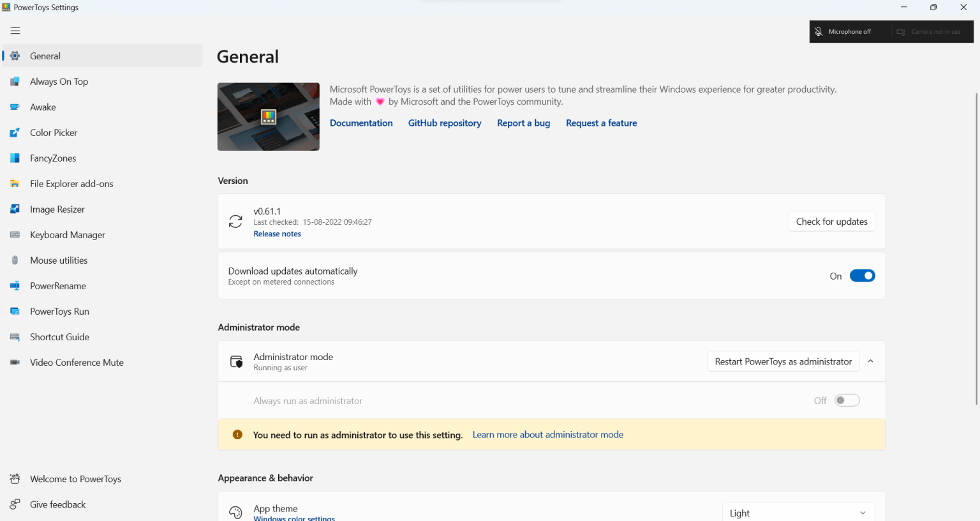This screenshot has height=521, width=980.
Task: Open PowerToys Run settings
Action: coord(102,312)
